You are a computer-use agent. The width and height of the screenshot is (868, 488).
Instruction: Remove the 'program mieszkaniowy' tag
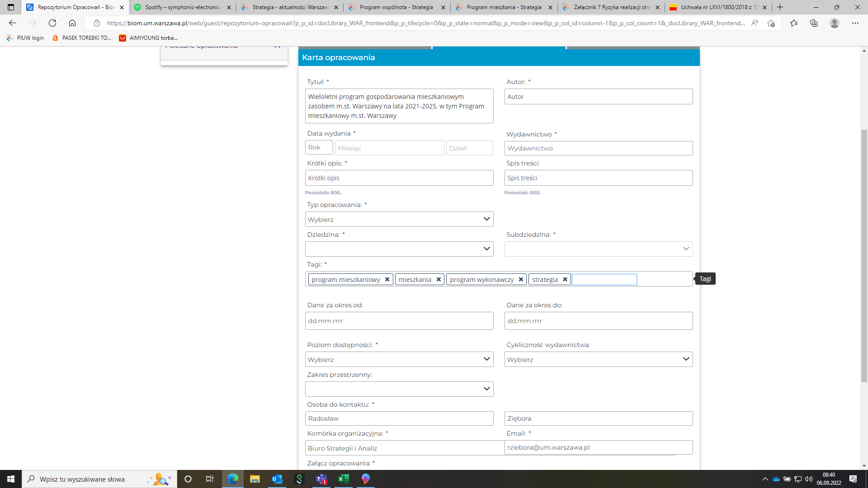[387, 280]
